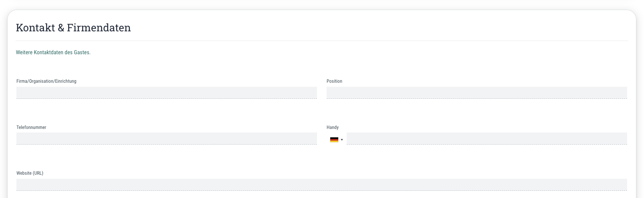Click the word Einrichtung in the Firma label
The width and height of the screenshot is (644, 198).
point(66,81)
